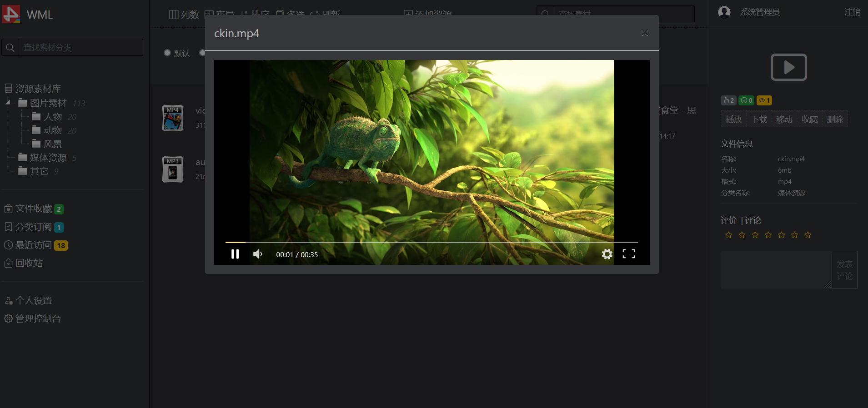Mute the video player volume
Image resolution: width=868 pixels, height=408 pixels.
[x=258, y=254]
